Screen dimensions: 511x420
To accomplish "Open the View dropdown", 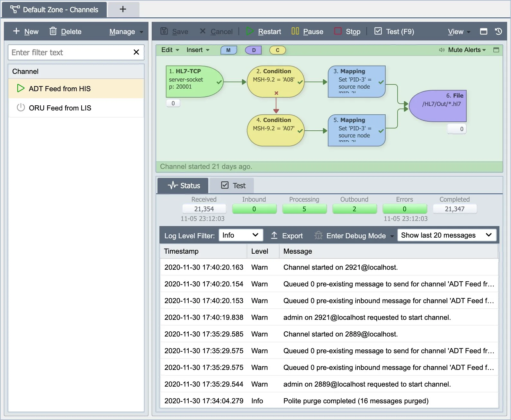I will pos(459,31).
